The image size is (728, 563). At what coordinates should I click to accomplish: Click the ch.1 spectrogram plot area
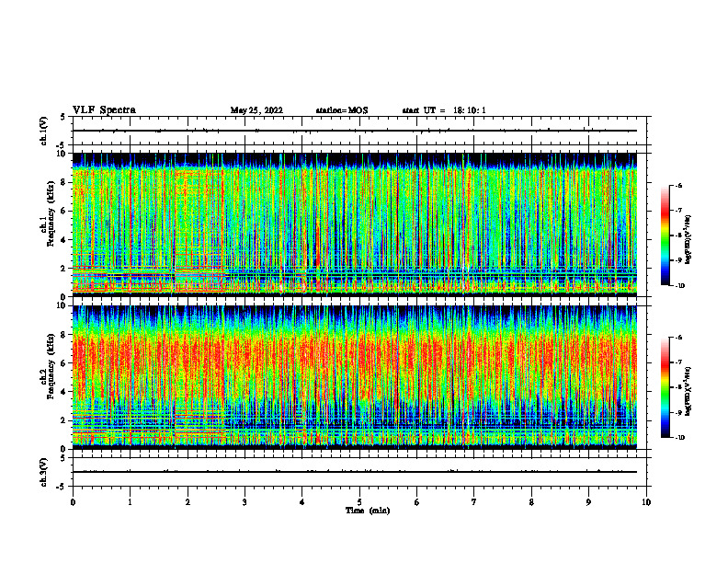[355, 224]
